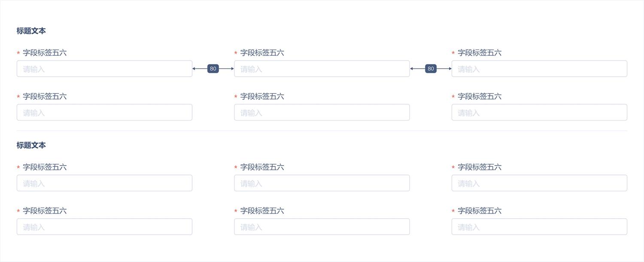Click the first section's 标题文本 heading
Image resolution: width=644 pixels, height=262 pixels.
pos(31,31)
